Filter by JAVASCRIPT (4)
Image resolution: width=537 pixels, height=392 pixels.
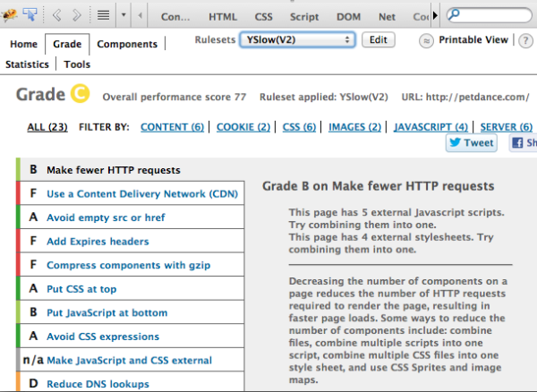(x=430, y=127)
